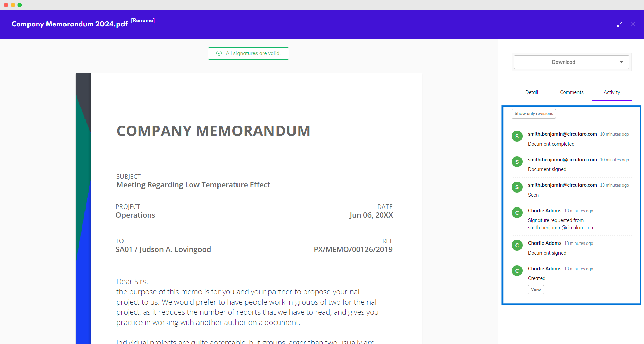Click the fullscreen expand arrows icon
The image size is (644, 344).
pyautogui.click(x=620, y=24)
